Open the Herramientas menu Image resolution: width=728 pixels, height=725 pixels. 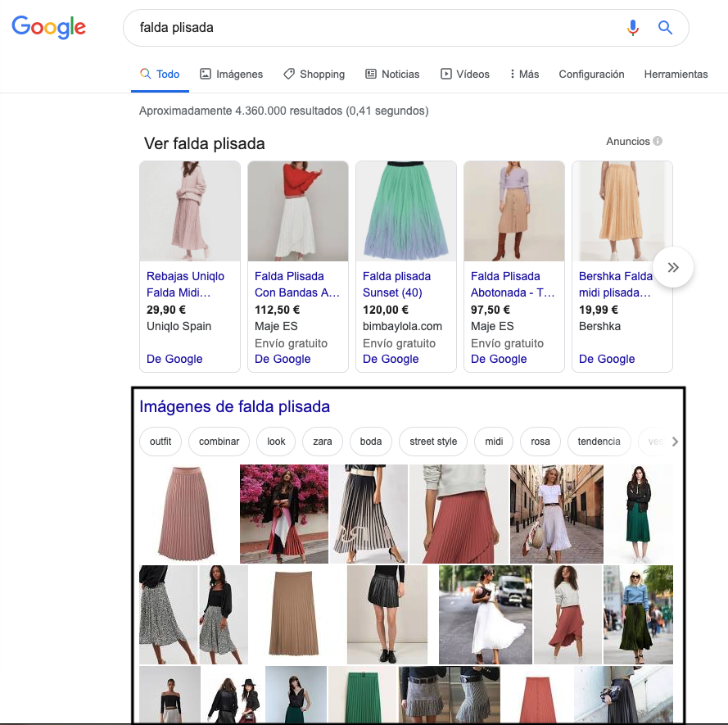[x=676, y=74]
